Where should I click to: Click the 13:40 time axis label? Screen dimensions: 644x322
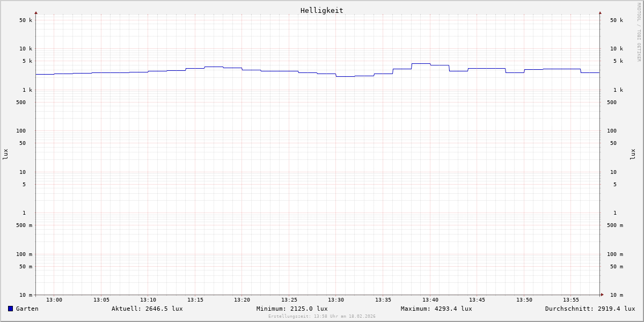pos(430,300)
